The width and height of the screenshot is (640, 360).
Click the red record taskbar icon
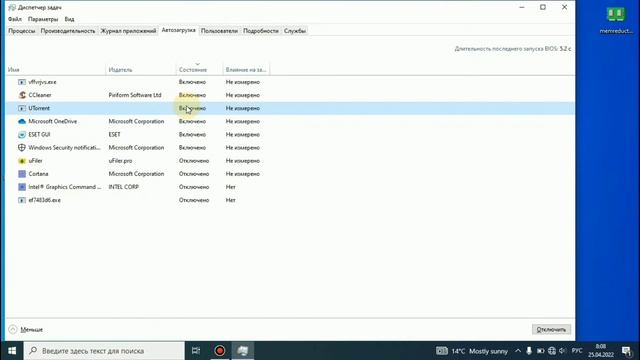coord(220,351)
